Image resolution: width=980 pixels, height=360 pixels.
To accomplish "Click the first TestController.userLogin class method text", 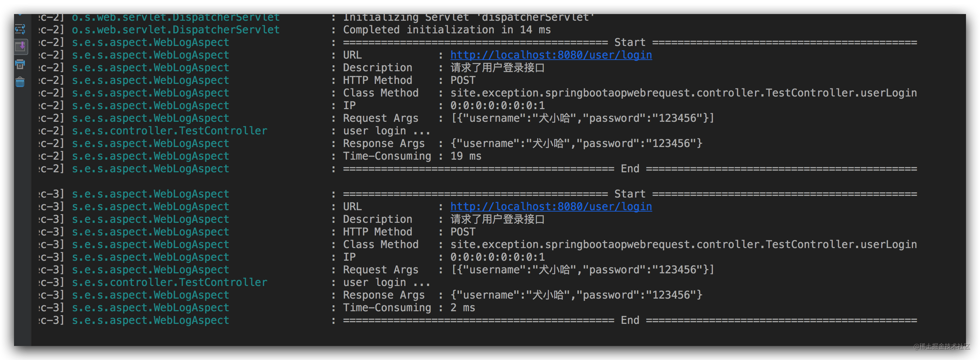I will click(683, 93).
